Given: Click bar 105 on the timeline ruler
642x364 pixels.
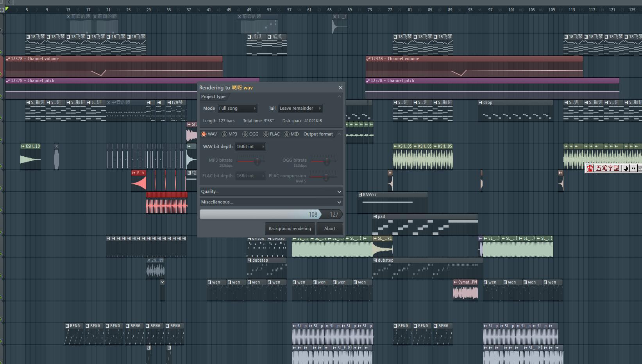Looking at the screenshot, I should coord(531,10).
